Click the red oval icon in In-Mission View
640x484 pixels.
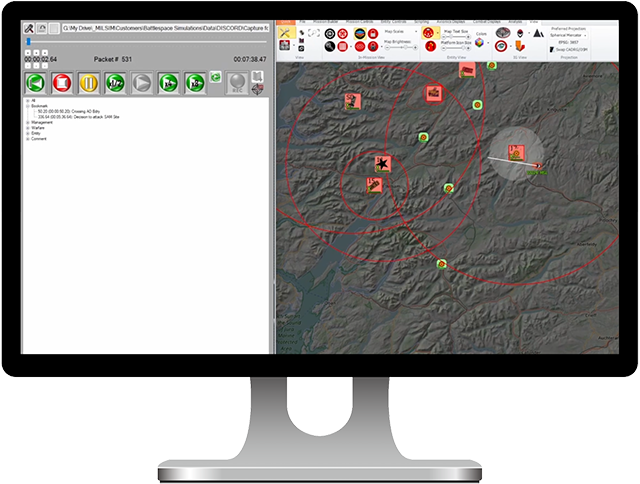tap(360, 47)
